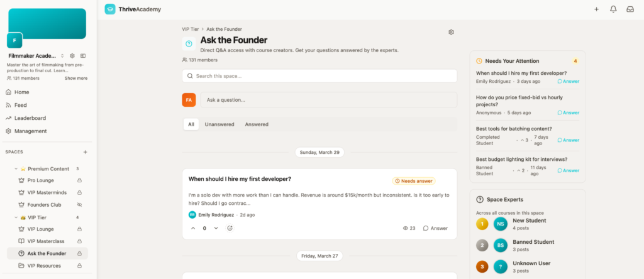Screen dimensions: 644x279
Task: Open community settings gear beside Filmmaker Academy
Action: (72, 56)
